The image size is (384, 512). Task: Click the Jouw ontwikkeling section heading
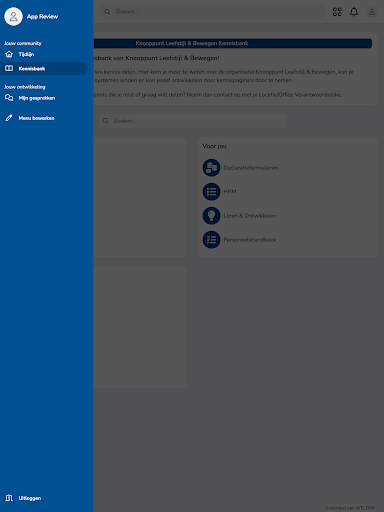(x=25, y=87)
